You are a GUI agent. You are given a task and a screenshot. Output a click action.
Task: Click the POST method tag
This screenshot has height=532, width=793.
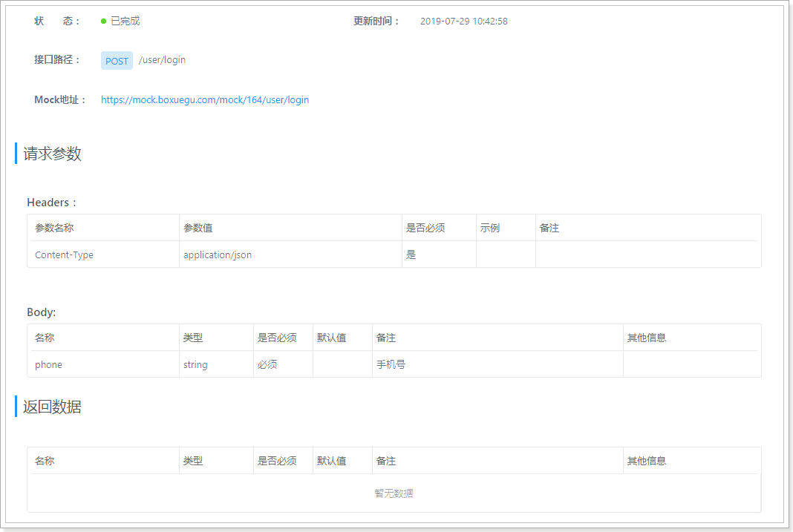(x=117, y=61)
